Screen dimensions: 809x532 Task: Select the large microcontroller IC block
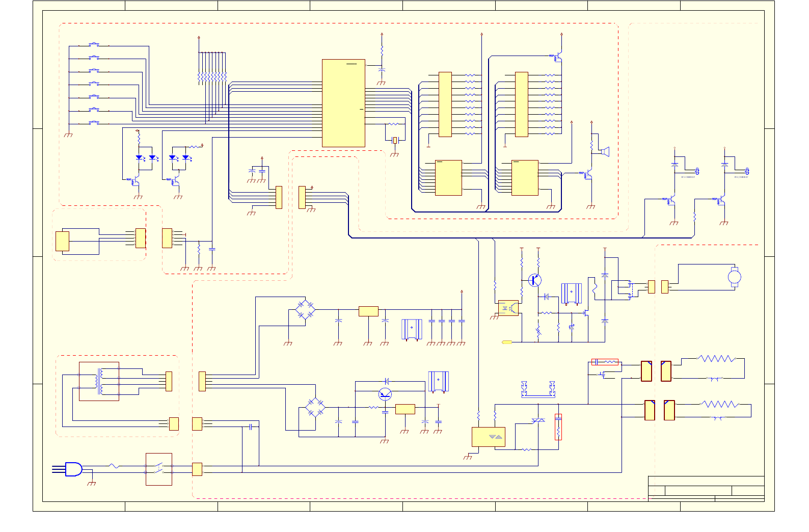pyautogui.click(x=343, y=103)
